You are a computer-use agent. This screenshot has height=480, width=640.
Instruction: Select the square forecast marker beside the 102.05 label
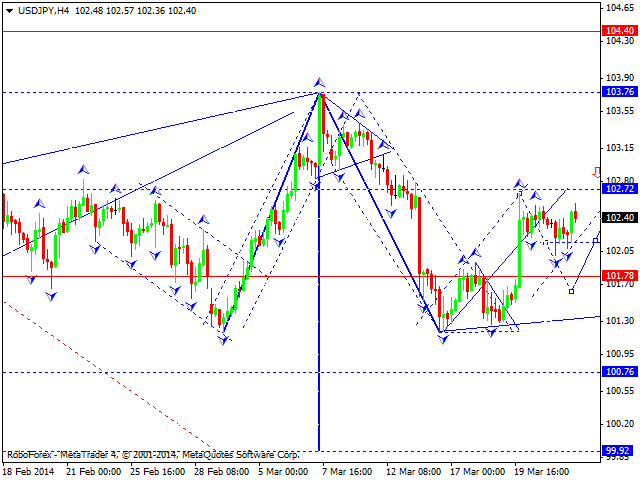(596, 241)
